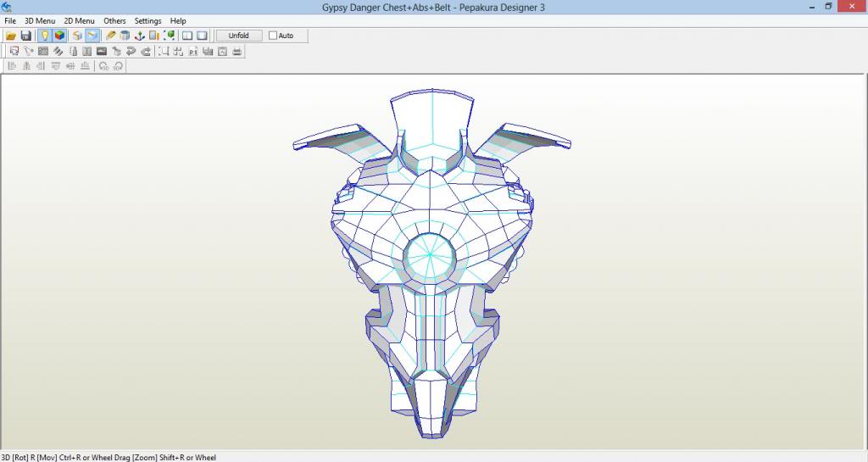Click the insert image picture icon

pos(102,52)
